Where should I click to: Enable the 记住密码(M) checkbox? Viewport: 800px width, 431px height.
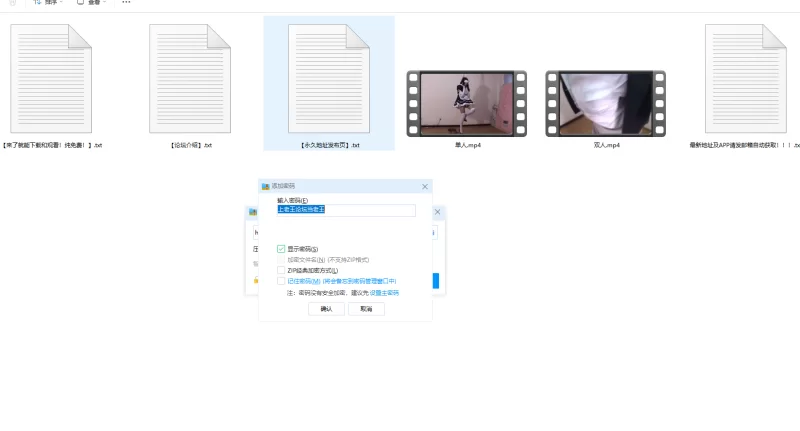pyautogui.click(x=281, y=281)
